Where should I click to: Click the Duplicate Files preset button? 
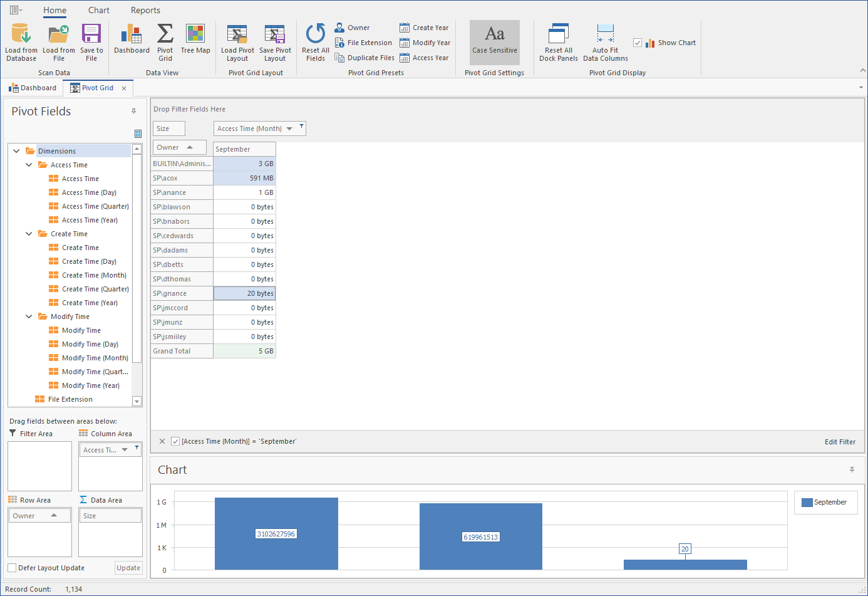coord(364,58)
